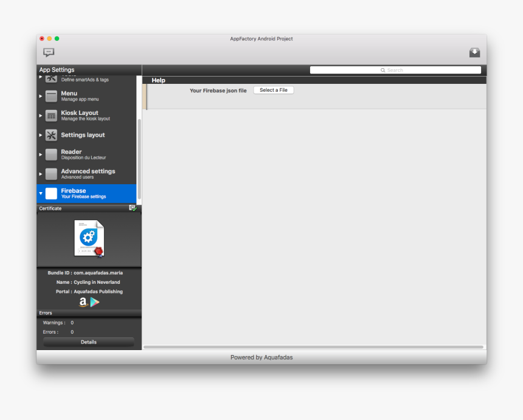Select Menu 'Manage app menu' item
The height and width of the screenshot is (420, 523).
[87, 96]
